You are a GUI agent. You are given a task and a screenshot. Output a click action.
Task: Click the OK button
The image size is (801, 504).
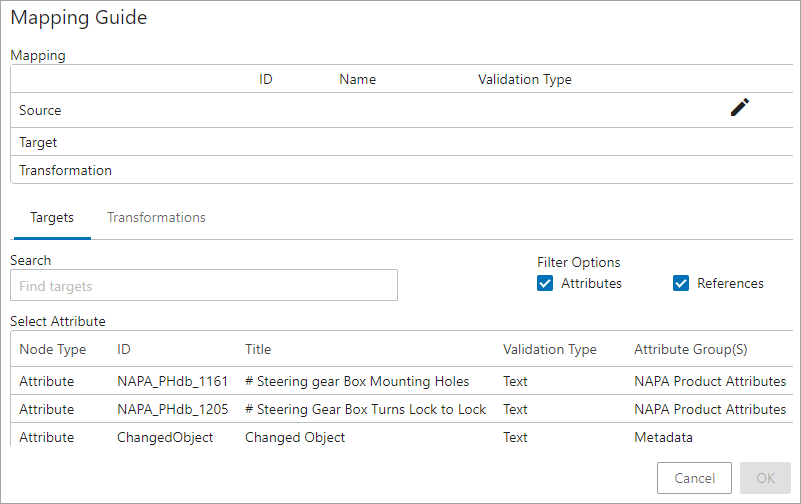tap(765, 478)
